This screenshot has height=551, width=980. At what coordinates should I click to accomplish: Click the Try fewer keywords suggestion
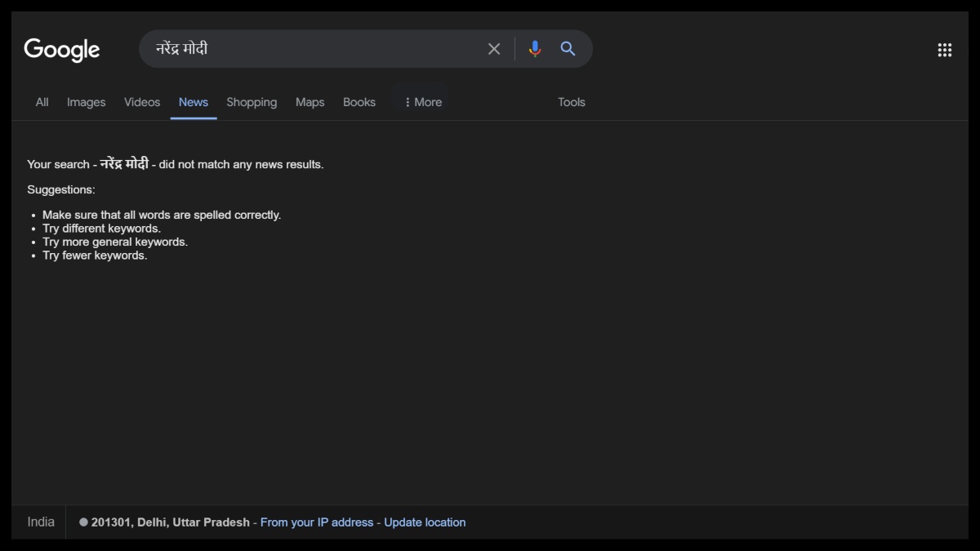95,256
